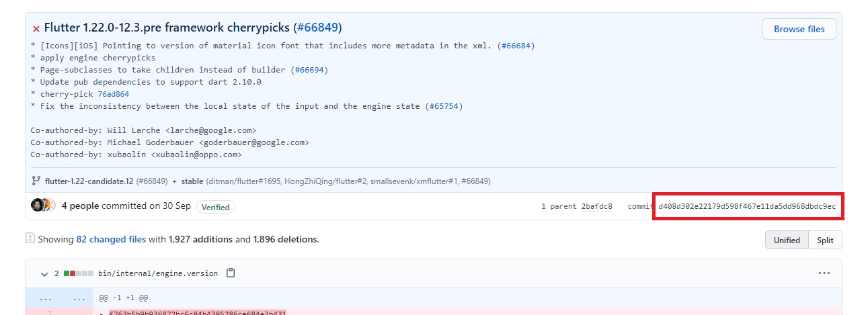The height and width of the screenshot is (315, 868).
Task: Click the 'Update pub dependencies' line
Action: pos(146,82)
